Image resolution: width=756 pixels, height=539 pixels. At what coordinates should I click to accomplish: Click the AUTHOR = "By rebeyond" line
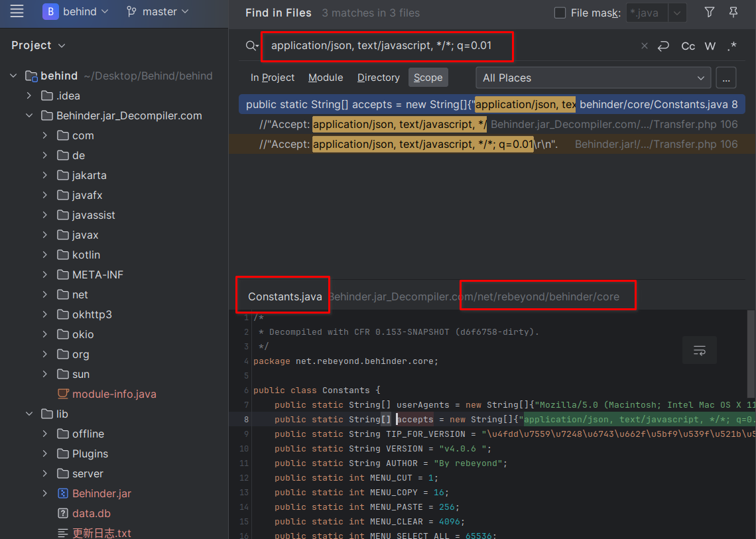pyautogui.click(x=391, y=463)
